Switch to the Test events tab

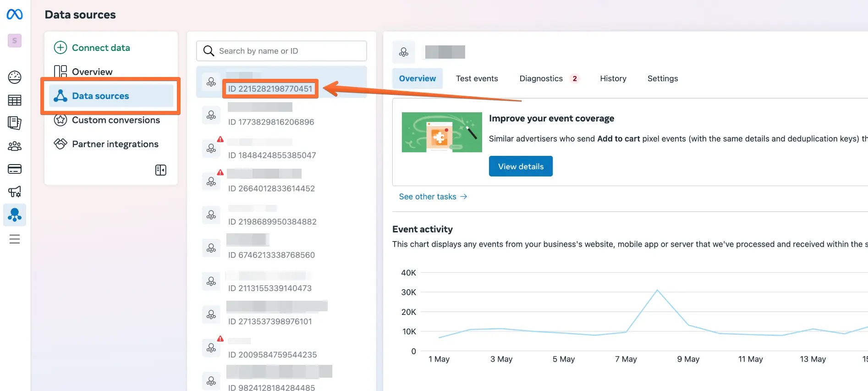(477, 78)
